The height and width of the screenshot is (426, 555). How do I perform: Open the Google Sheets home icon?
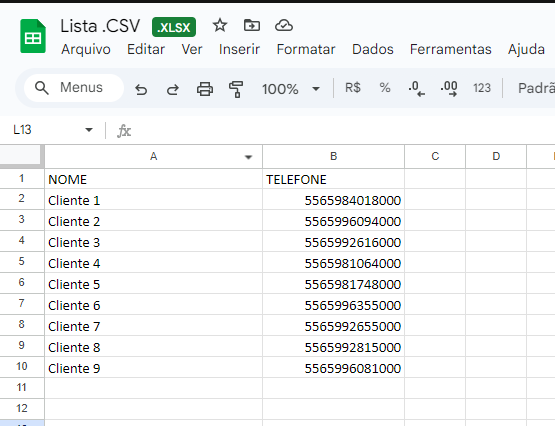[x=33, y=36]
